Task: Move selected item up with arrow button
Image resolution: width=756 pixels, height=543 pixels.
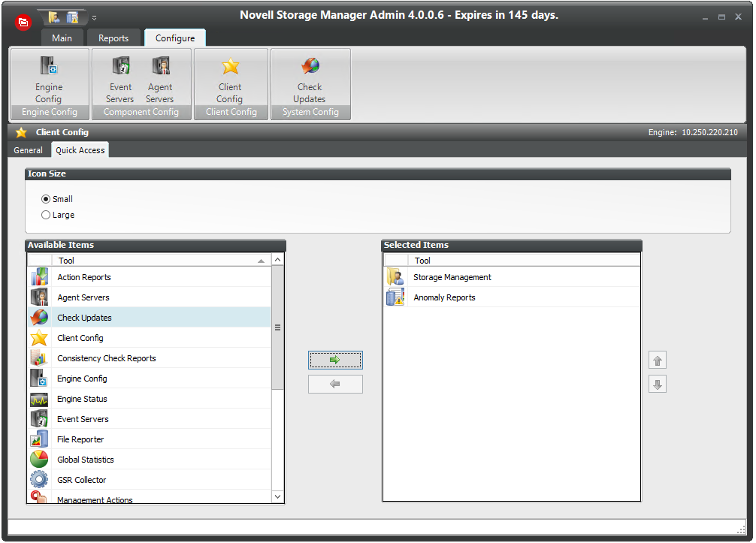Action: point(657,360)
